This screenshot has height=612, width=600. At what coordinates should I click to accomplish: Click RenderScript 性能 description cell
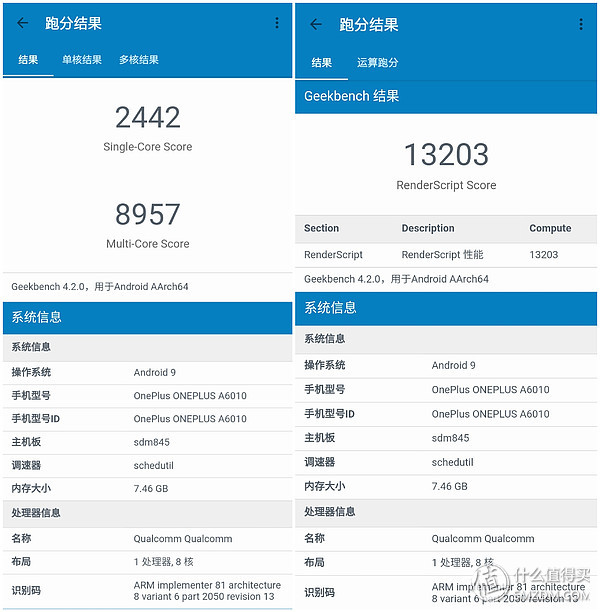pyautogui.click(x=442, y=254)
